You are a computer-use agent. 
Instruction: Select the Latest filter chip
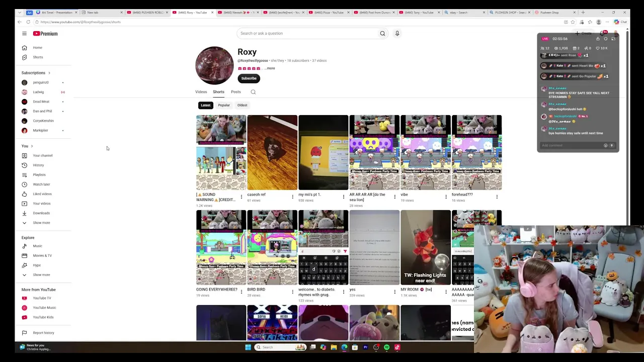[x=205, y=105]
